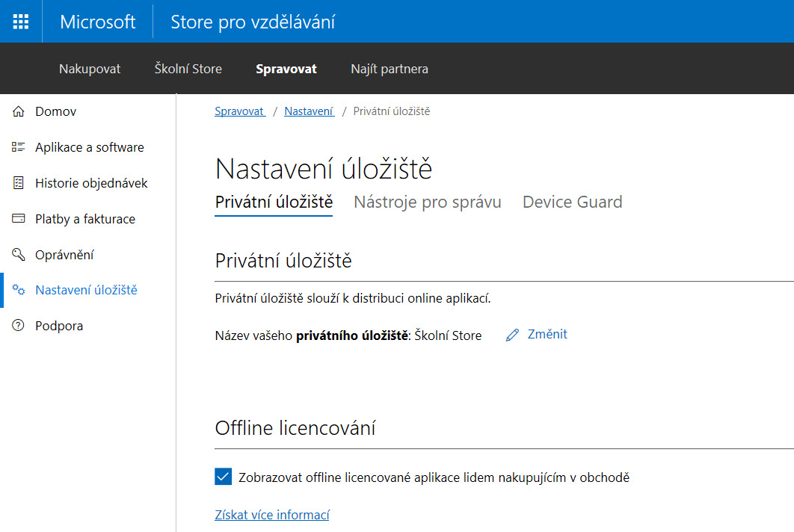Open the app launcher waffle icon

coord(21,22)
